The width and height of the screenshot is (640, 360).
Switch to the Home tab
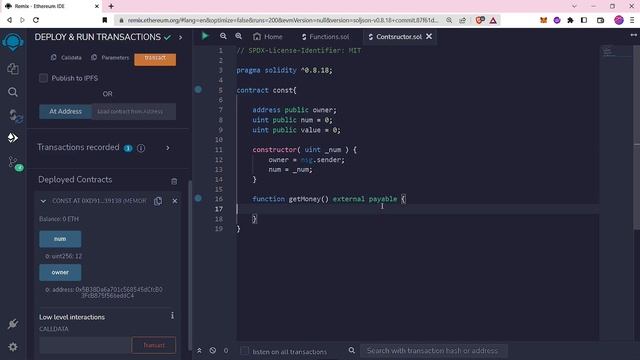point(268,37)
